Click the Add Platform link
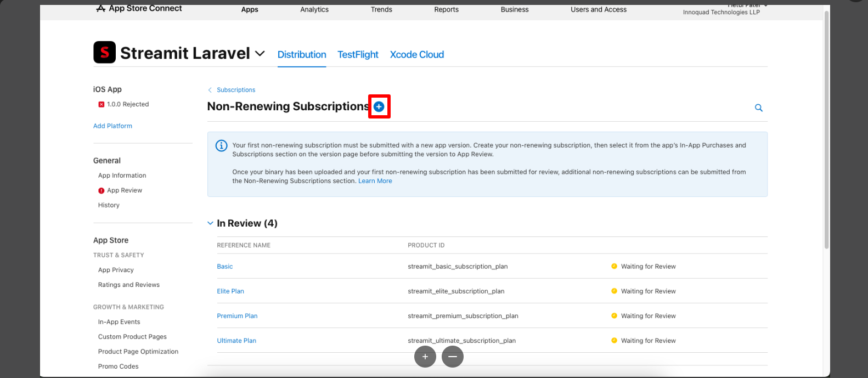This screenshot has height=378, width=868. 112,126
